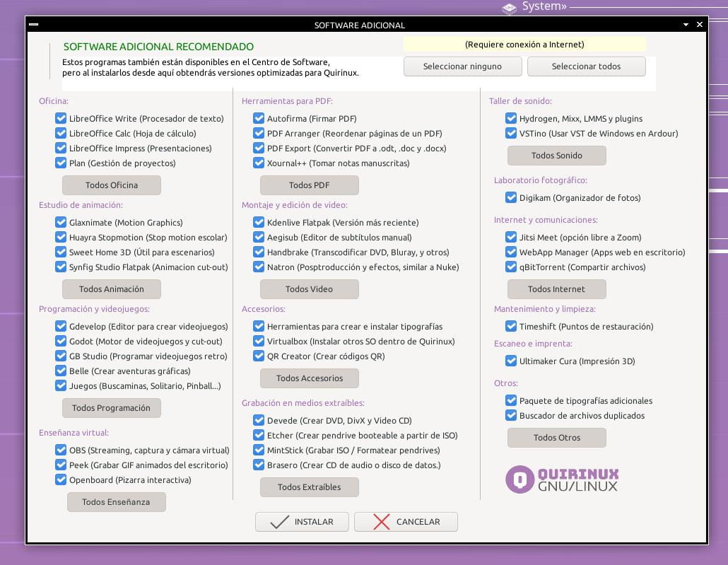Start installation with INSTALAR button
This screenshot has width=728, height=565.
point(302,522)
